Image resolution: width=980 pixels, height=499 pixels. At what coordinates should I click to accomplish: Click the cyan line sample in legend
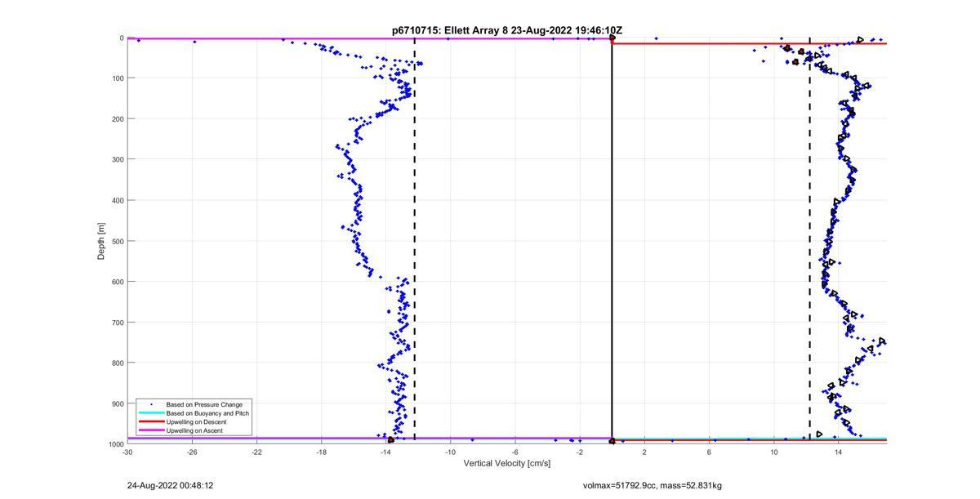(151, 413)
